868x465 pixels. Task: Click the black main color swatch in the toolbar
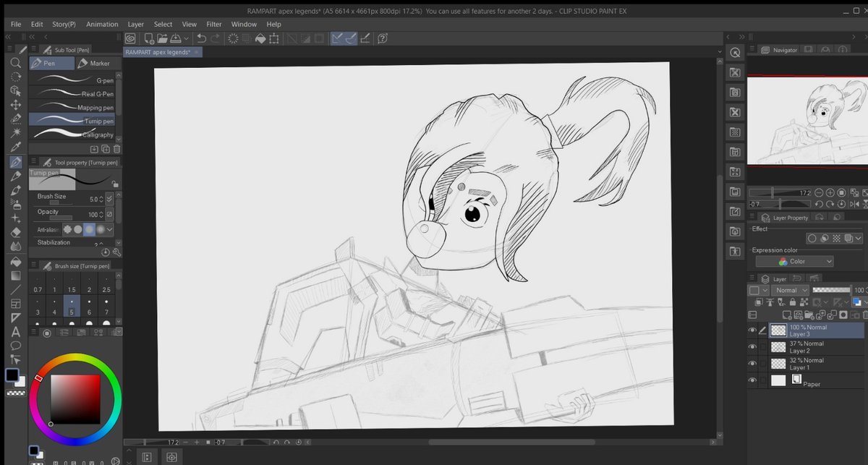click(12, 375)
